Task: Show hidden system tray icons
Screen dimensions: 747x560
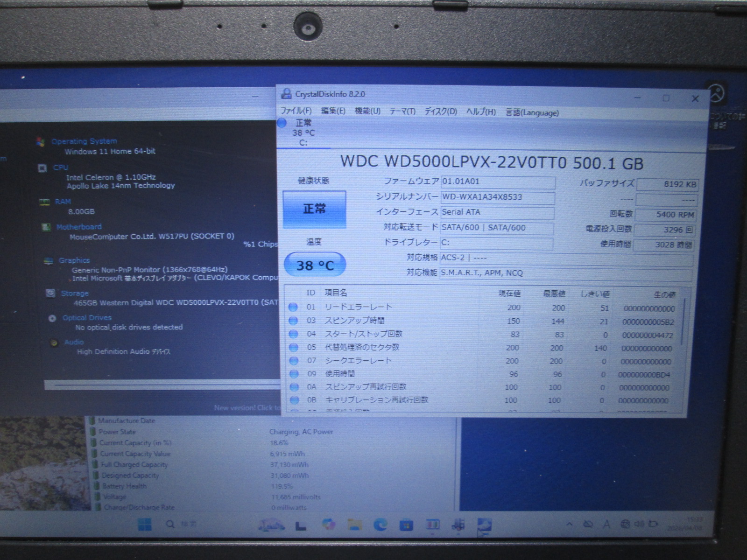Action: point(570,524)
